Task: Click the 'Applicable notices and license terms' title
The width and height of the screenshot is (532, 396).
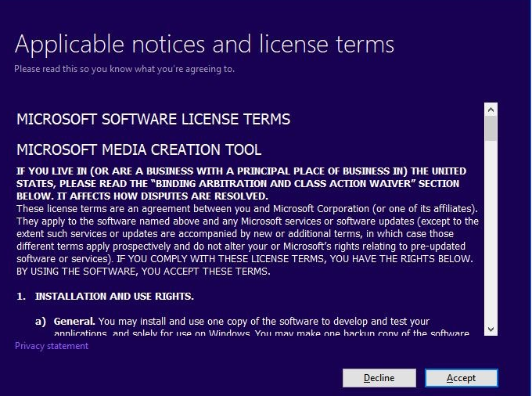Action: 204,44
